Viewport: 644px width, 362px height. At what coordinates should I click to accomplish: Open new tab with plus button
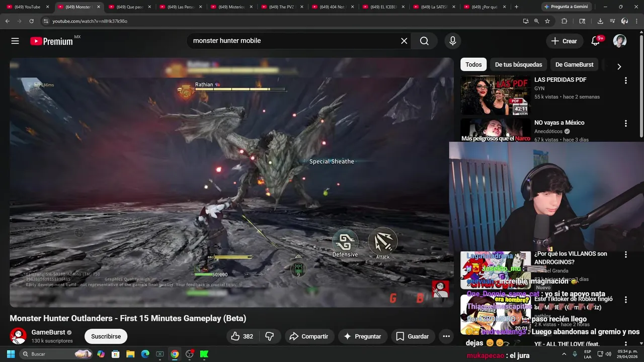click(516, 7)
